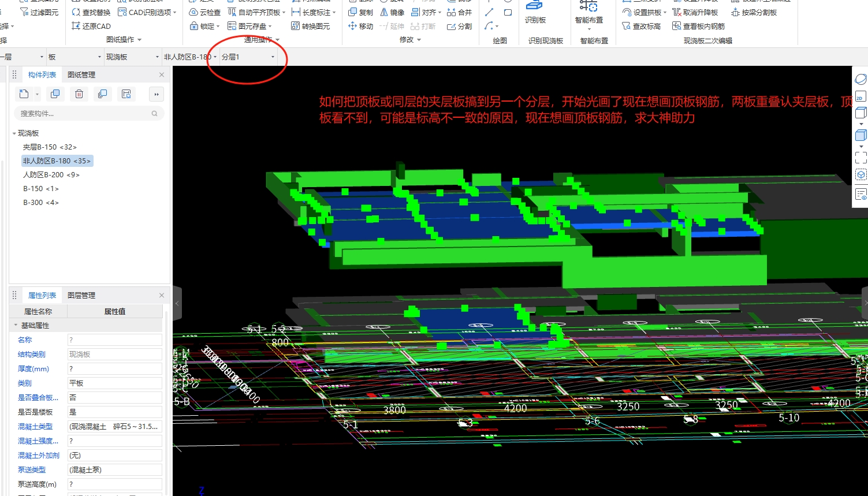Viewport: 868px width, 496px height.
Task: Select B-300 <4> component
Action: [41, 203]
